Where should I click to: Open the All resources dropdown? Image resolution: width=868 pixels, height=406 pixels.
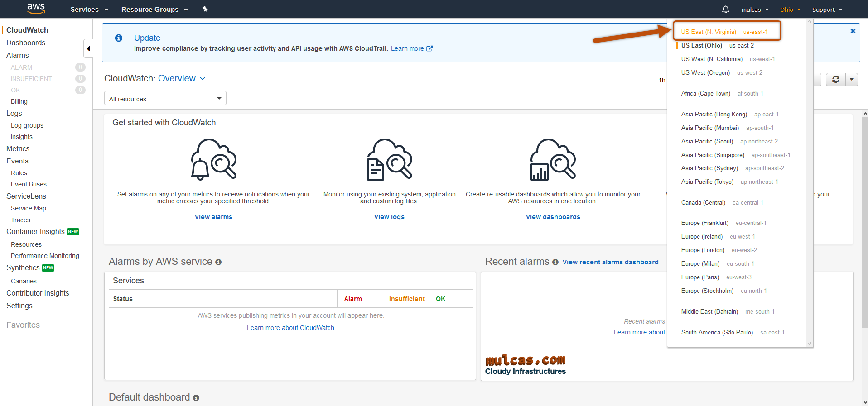165,99
